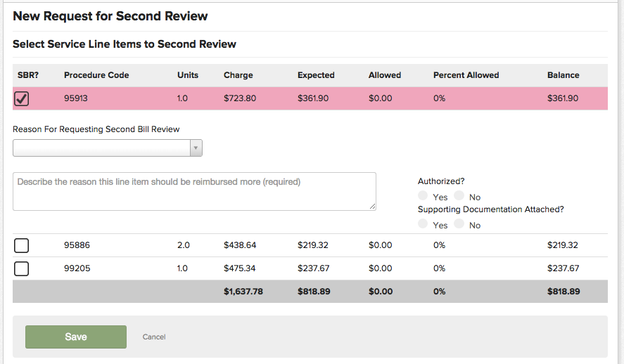
Task: Click the $723.80 charge in highlighted row
Action: (x=240, y=98)
